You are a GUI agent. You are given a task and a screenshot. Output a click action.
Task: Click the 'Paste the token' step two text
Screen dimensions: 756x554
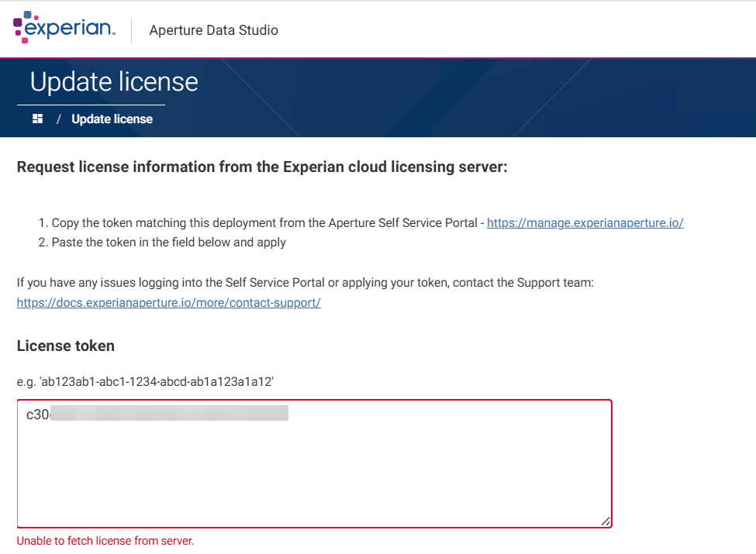point(168,243)
